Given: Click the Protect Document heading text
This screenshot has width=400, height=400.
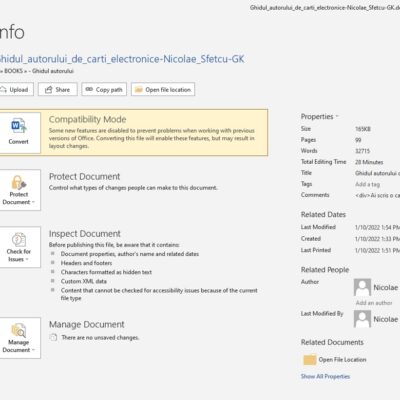Looking at the screenshot, I should tap(84, 176).
